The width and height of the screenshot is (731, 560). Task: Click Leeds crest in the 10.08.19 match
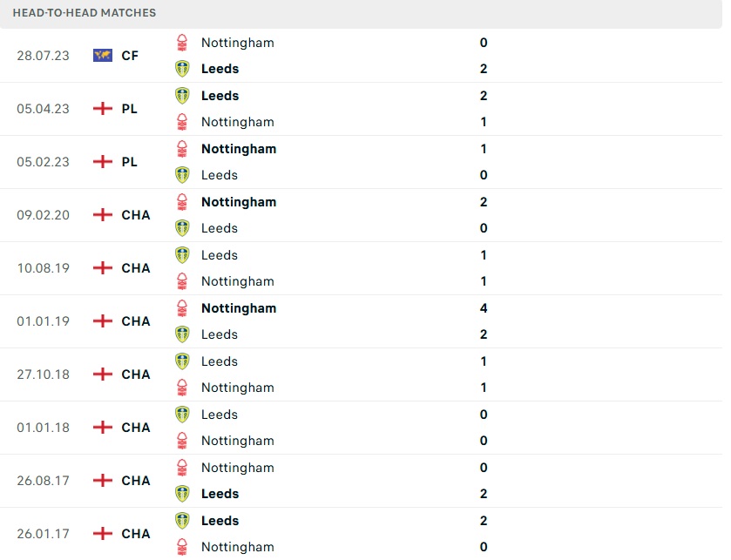pos(182,255)
